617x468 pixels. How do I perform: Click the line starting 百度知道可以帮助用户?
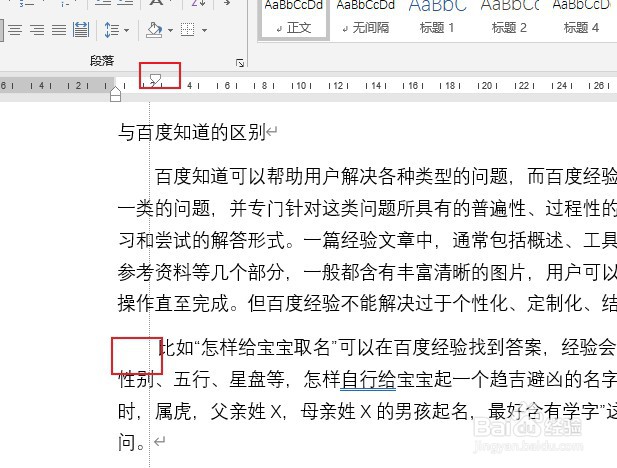386,176
